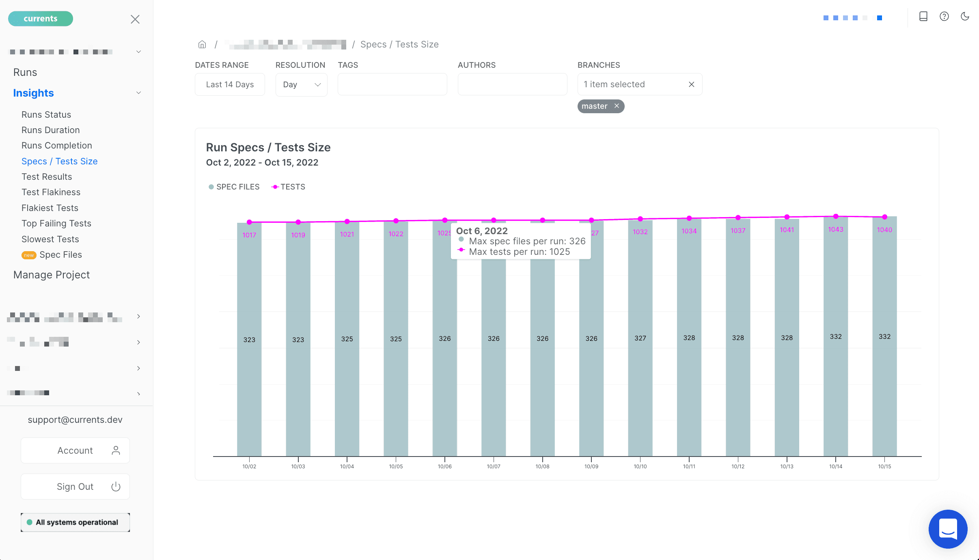Image resolution: width=979 pixels, height=560 pixels.
Task: Open the Resolution Day dropdown
Action: [x=301, y=84]
